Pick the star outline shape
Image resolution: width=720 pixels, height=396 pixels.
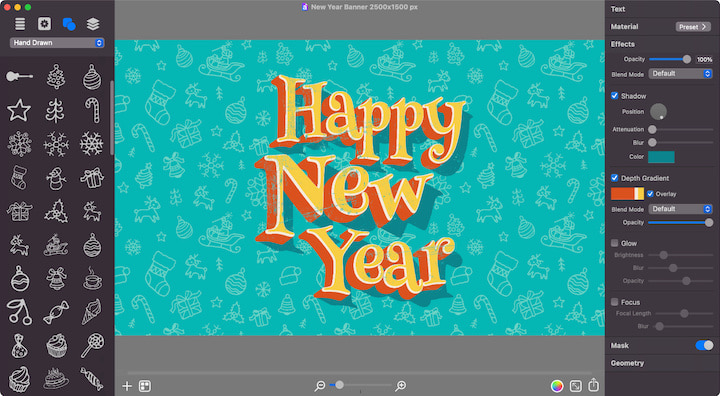[19, 110]
